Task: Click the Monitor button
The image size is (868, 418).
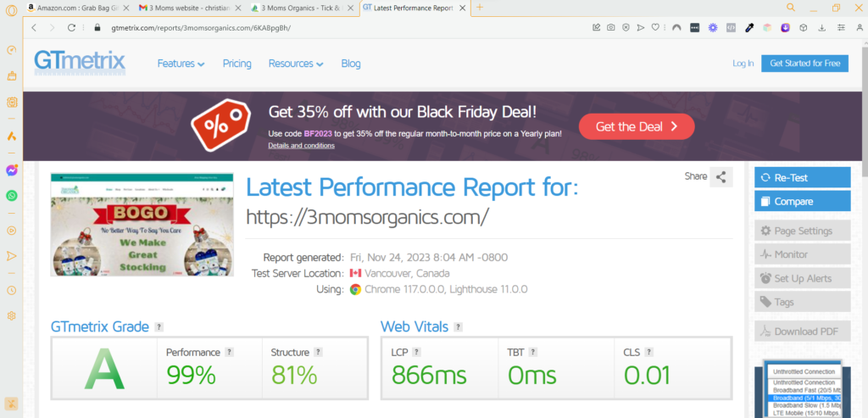Action: click(x=802, y=254)
